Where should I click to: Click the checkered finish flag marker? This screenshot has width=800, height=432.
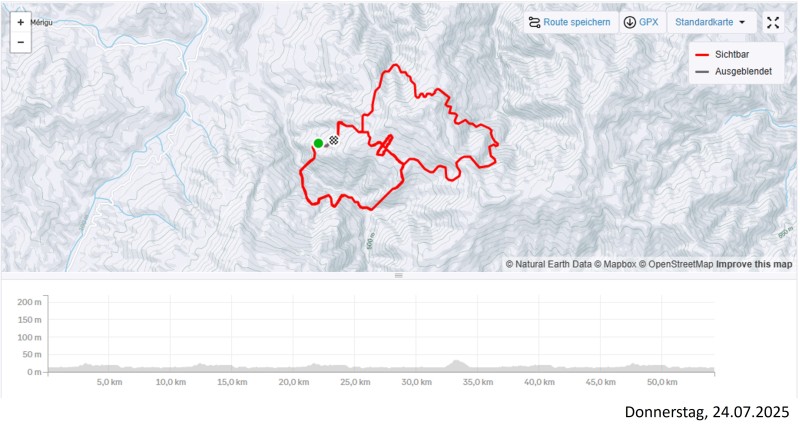[334, 140]
